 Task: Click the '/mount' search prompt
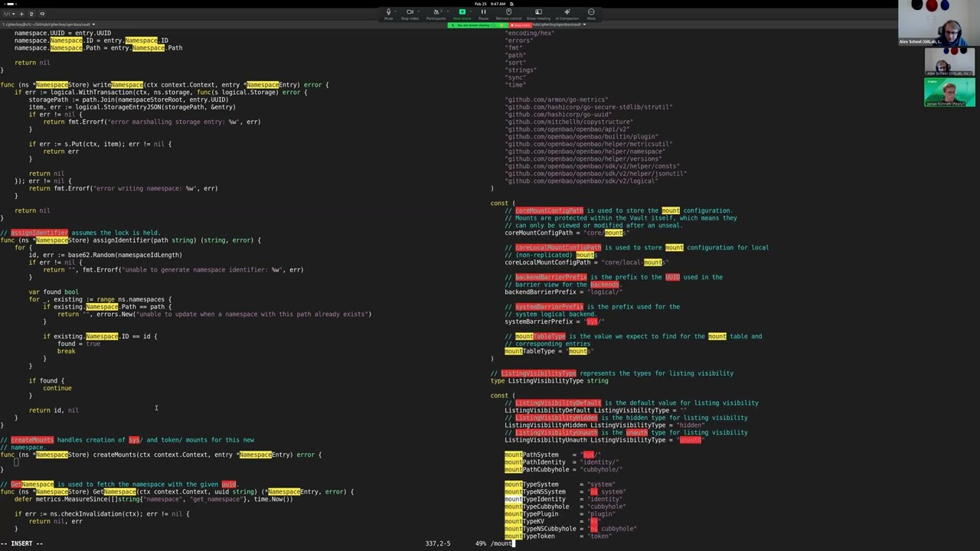tap(502, 543)
